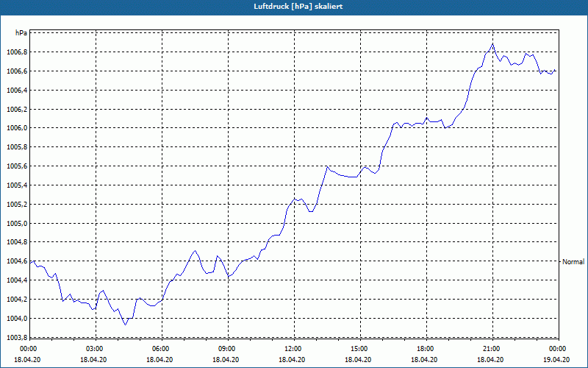This screenshot has height=368, width=588.
Task: Click the 1005,0 y-axis value
Action: pos(17,224)
